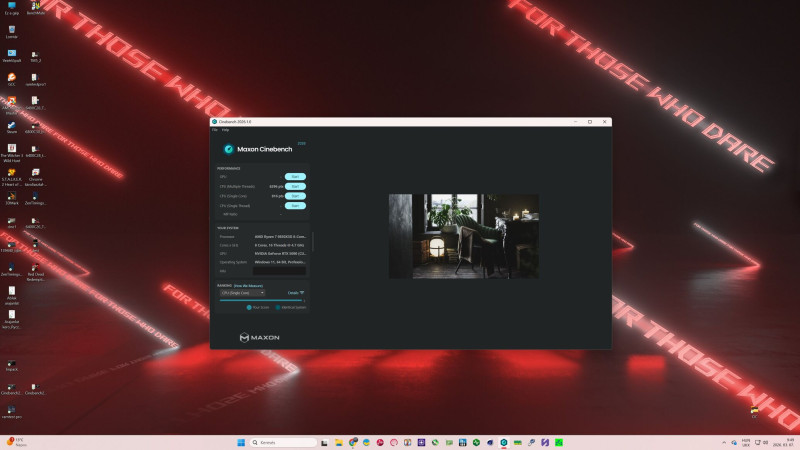Select The Witcher 3 Wild Hunt desktop icon
This screenshot has height=450, width=800.
pyautogui.click(x=12, y=153)
